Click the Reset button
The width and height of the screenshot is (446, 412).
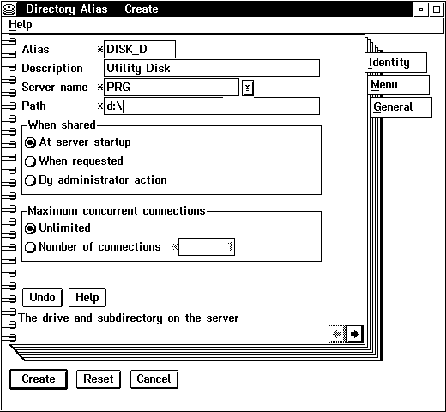click(98, 379)
